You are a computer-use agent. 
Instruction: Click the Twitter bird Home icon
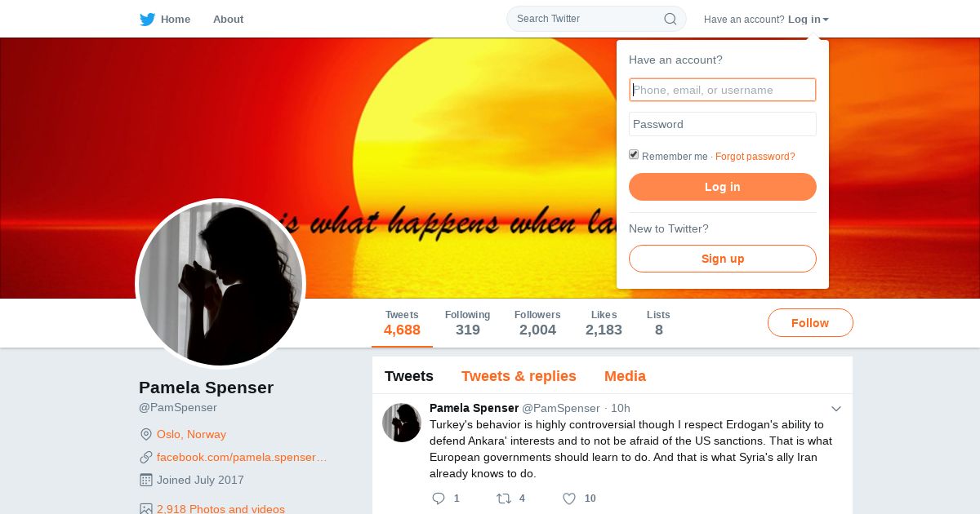click(147, 20)
